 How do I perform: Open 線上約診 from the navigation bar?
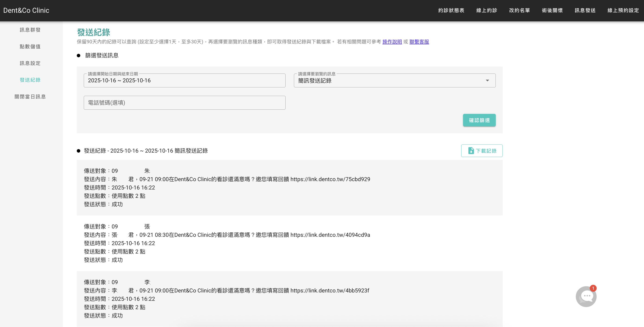(486, 10)
